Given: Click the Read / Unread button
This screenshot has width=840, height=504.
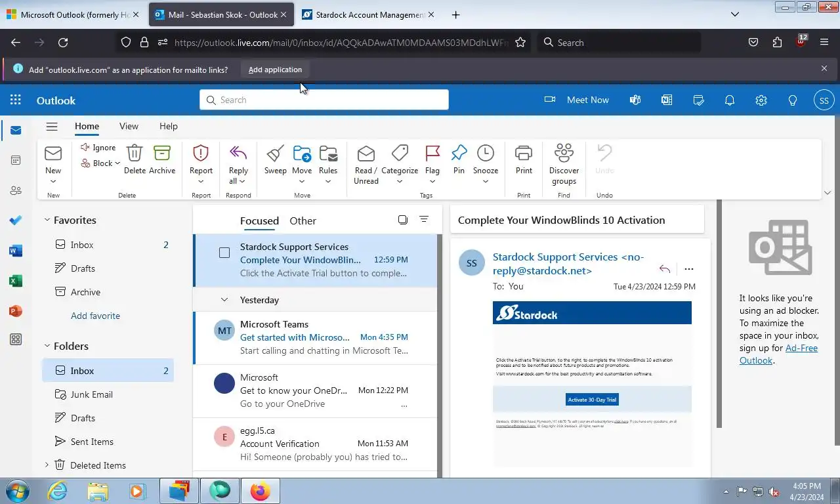Looking at the screenshot, I should coord(366,164).
